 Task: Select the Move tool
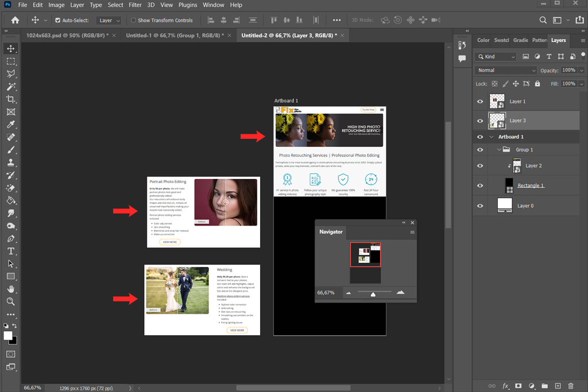(x=11, y=49)
